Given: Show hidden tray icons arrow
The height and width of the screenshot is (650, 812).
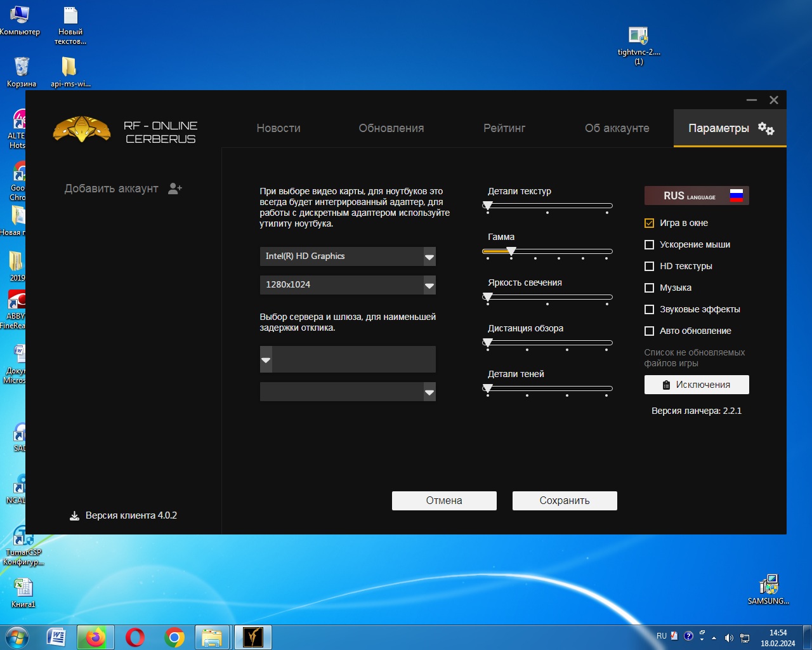Looking at the screenshot, I should (714, 638).
